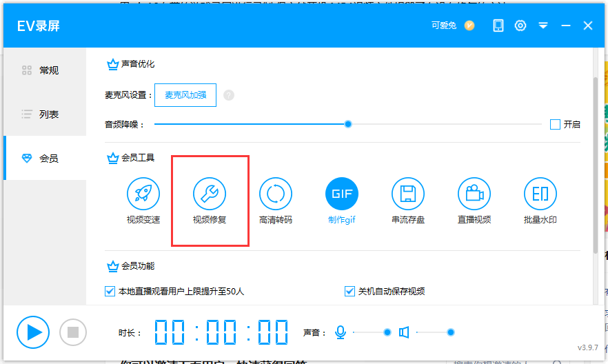
Task: Click the vertical scrollbar of settings panel
Action: [596, 165]
